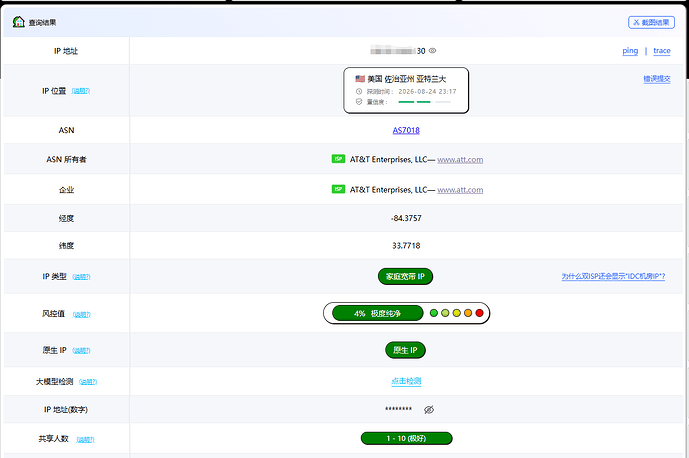Click the 1 - 10 (极好) badge

click(406, 438)
